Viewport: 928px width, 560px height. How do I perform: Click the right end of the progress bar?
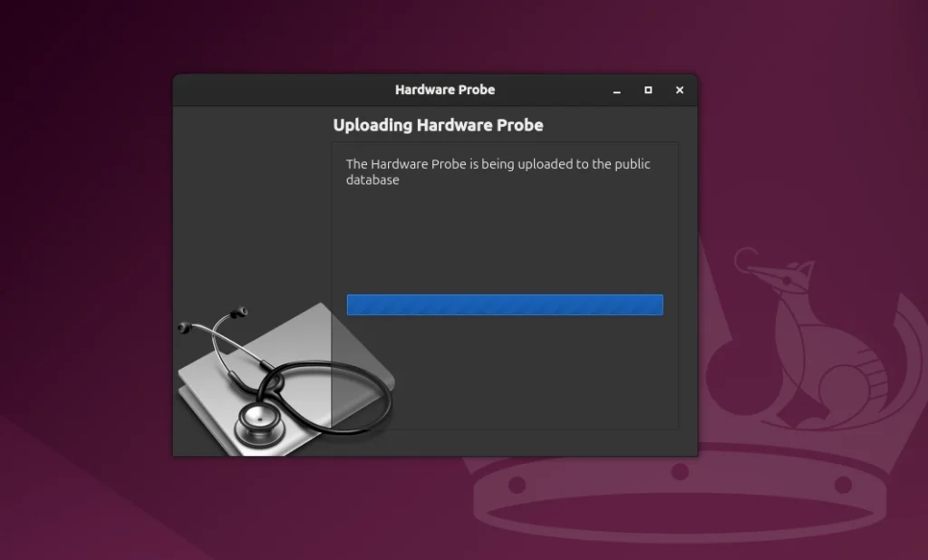(x=657, y=304)
